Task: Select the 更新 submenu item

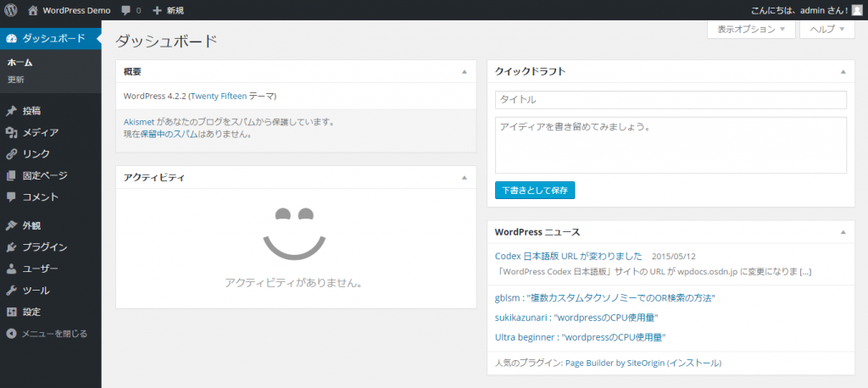Action: 15,79
